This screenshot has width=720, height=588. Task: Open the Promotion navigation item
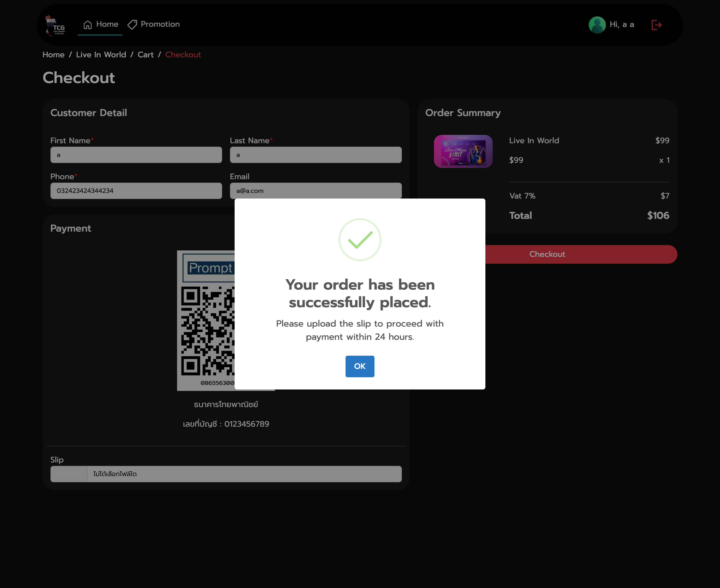click(x=160, y=24)
